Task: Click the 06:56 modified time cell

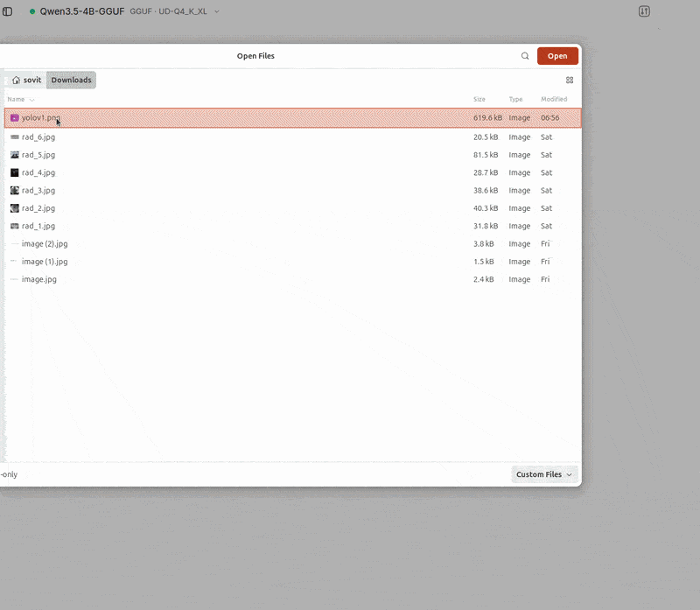Action: tap(550, 118)
